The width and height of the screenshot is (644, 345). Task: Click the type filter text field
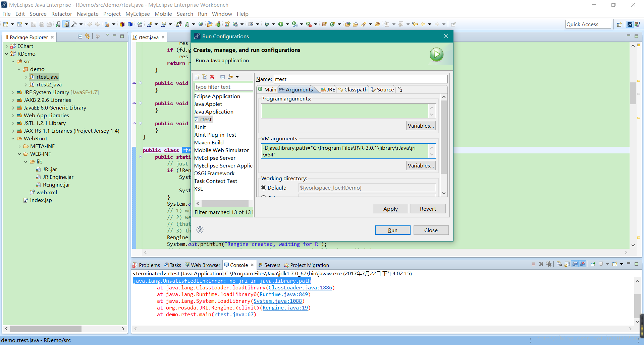[x=223, y=87]
